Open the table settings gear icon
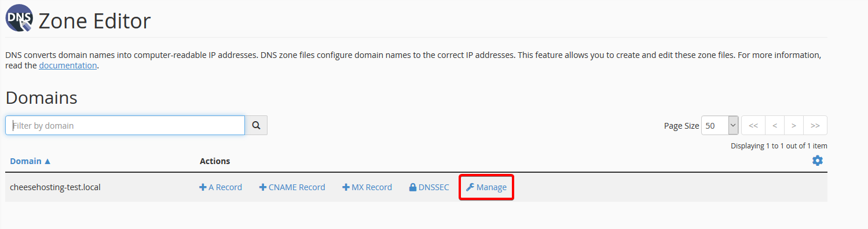 click(818, 161)
